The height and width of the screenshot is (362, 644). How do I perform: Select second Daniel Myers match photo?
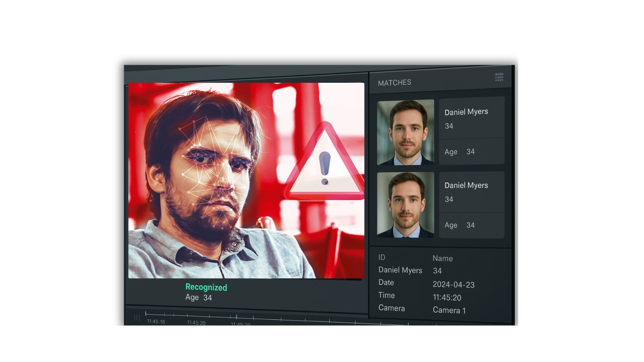tap(405, 205)
